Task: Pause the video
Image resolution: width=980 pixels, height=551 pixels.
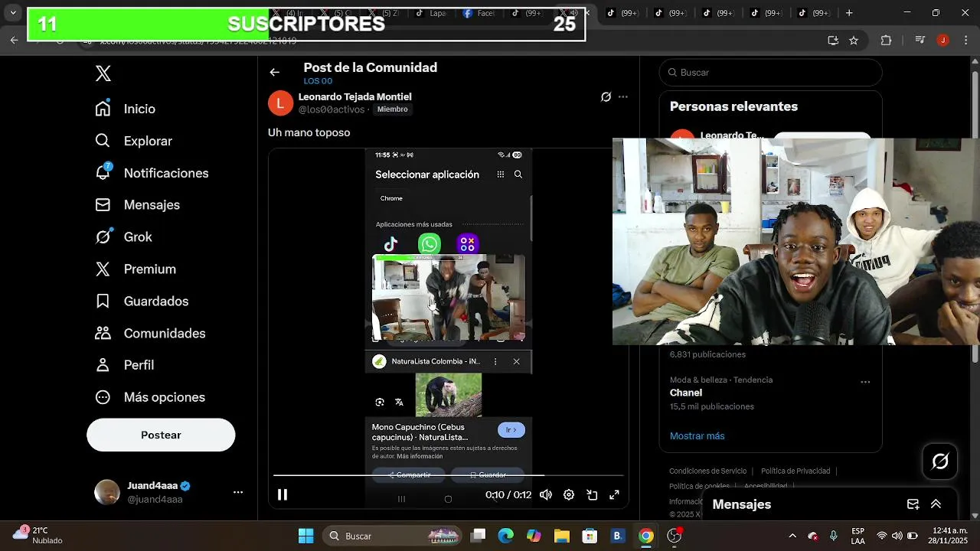Action: tap(283, 495)
